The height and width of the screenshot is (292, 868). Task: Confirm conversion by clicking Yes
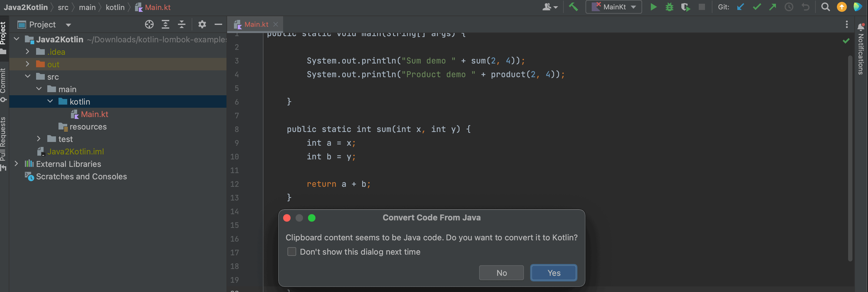tap(553, 273)
